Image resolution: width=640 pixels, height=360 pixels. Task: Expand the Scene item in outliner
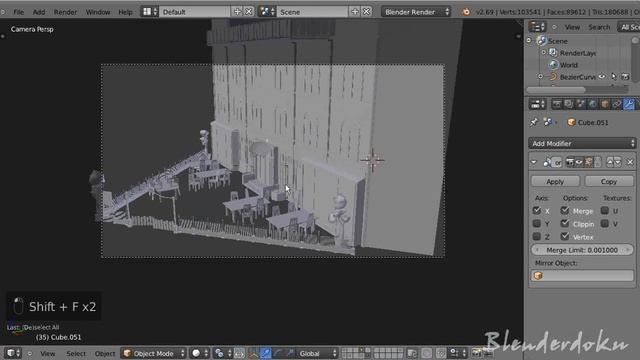tap(529, 41)
